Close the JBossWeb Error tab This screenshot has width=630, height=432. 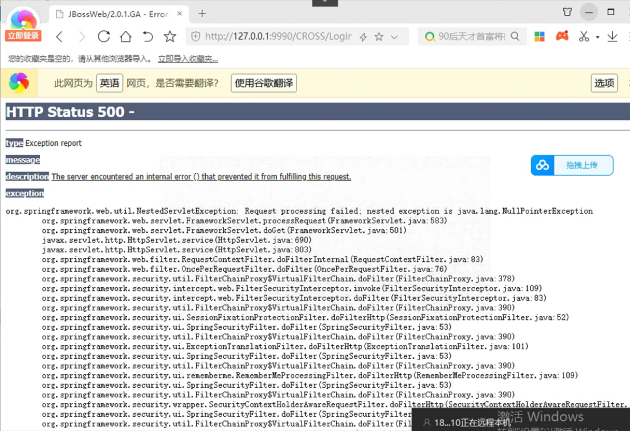[180, 14]
